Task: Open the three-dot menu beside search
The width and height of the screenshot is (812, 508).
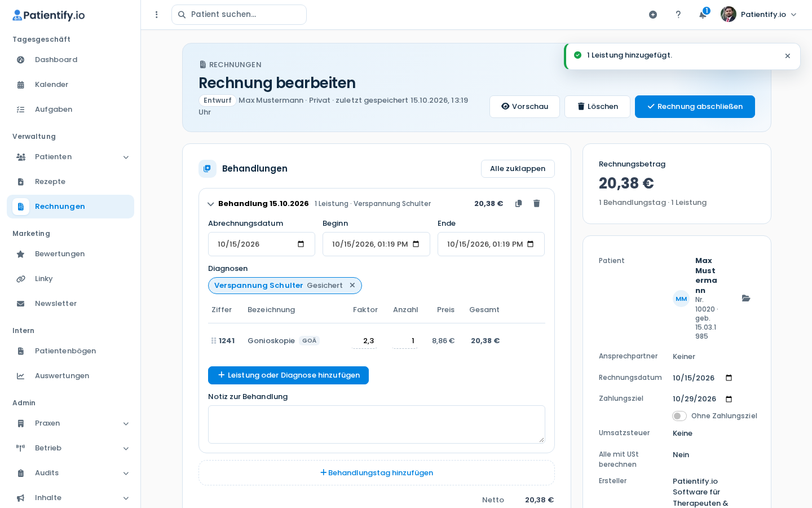Action: click(x=157, y=15)
